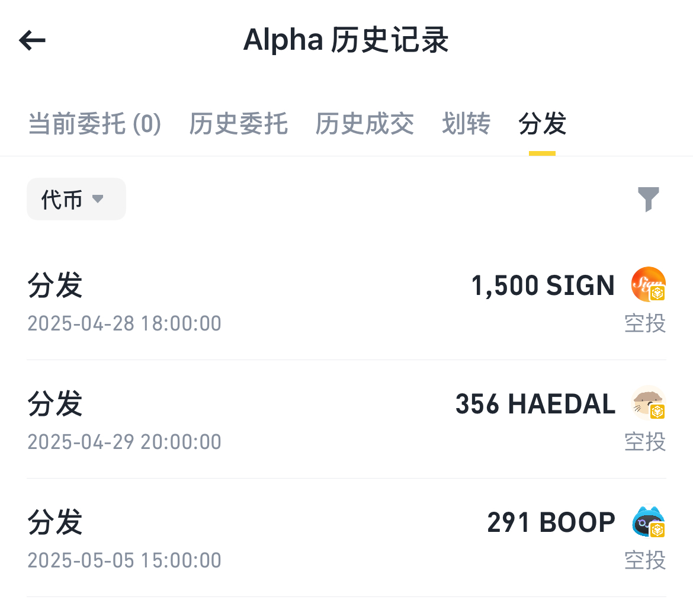Switch to the 当前委托 (0) tab
This screenshot has width=693, height=616.
(x=95, y=123)
